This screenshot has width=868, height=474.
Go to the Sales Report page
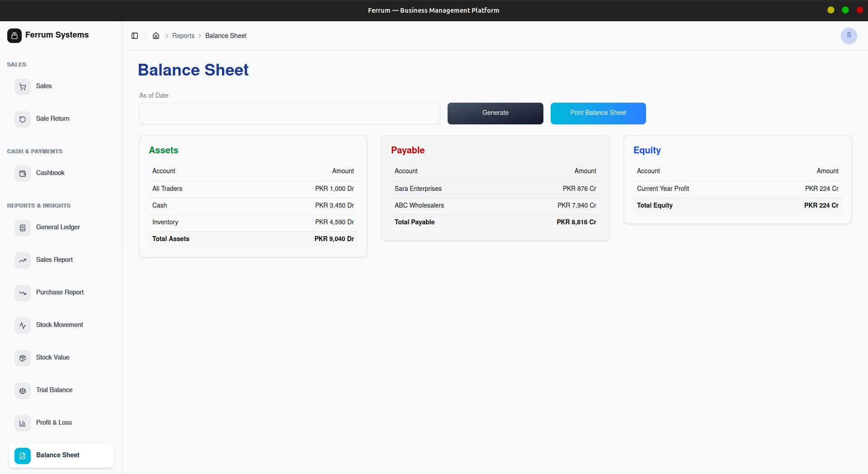pyautogui.click(x=61, y=260)
